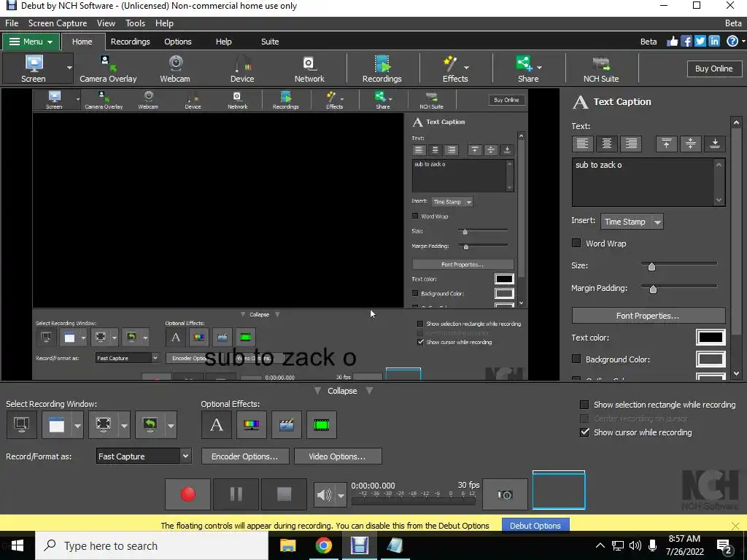Stop the recording
This screenshot has width=747, height=560.
click(x=284, y=494)
